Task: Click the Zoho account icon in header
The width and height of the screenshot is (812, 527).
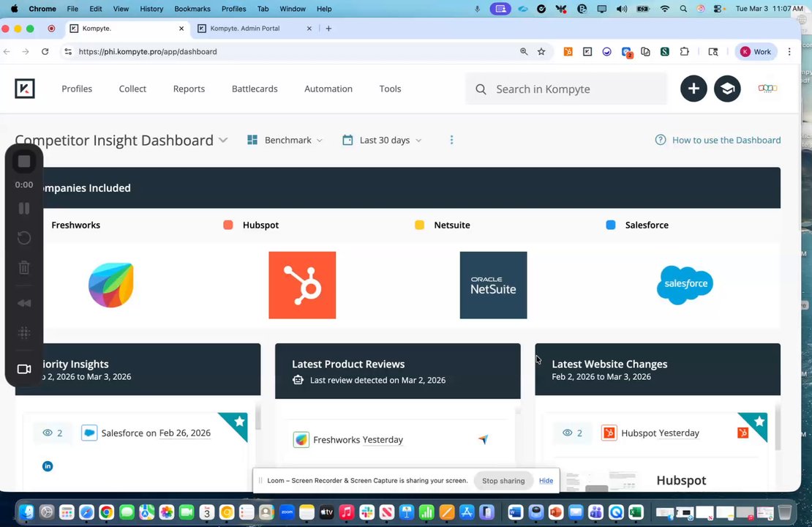Action: pos(767,89)
